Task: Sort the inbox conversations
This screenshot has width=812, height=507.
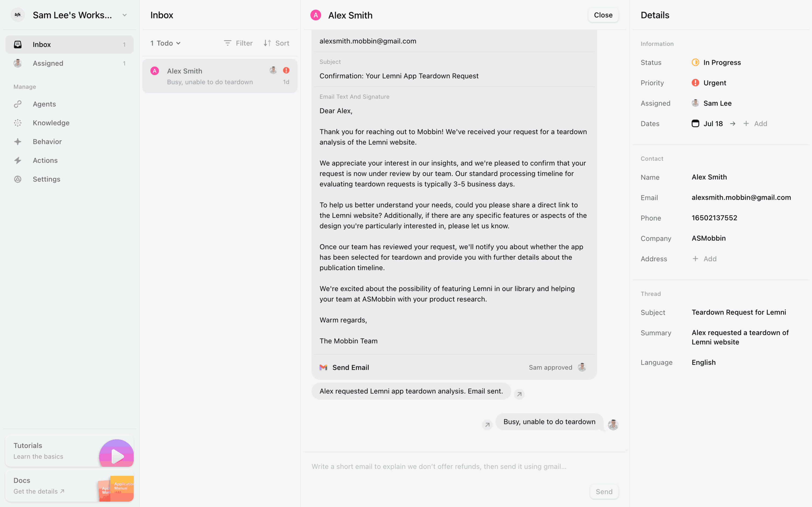Action: [x=276, y=43]
